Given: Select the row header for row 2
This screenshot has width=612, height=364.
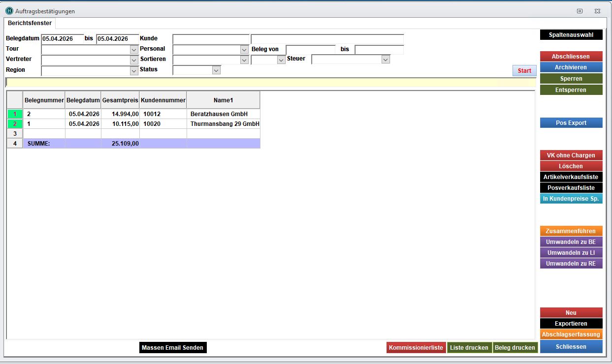Looking at the screenshot, I should point(15,124).
